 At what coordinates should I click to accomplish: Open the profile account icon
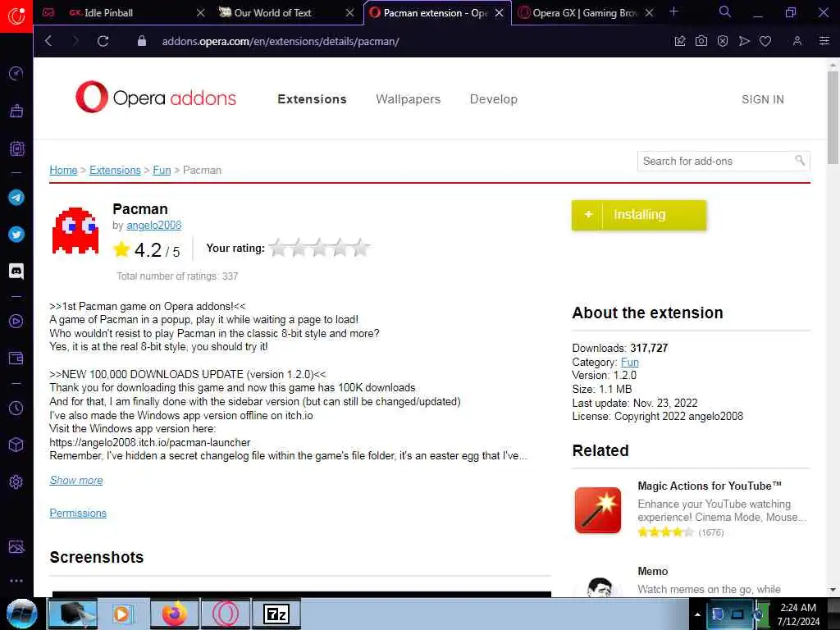point(797,41)
